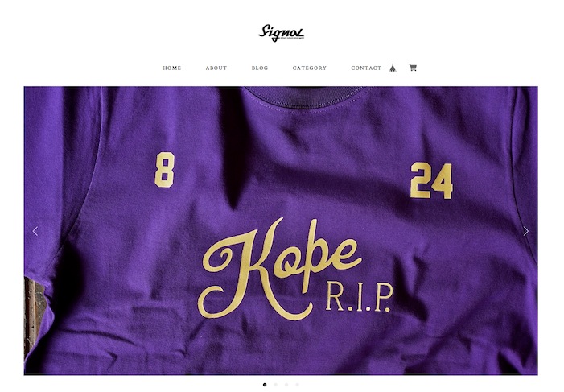Switch to the second slide dot
Screen dimensions: 564x392
[x=275, y=385]
